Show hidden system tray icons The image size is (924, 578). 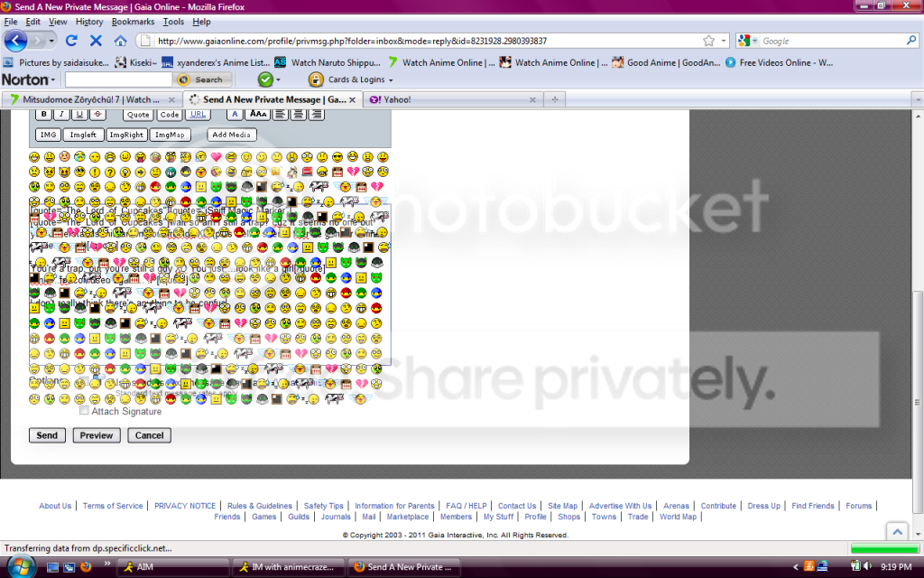(796, 567)
